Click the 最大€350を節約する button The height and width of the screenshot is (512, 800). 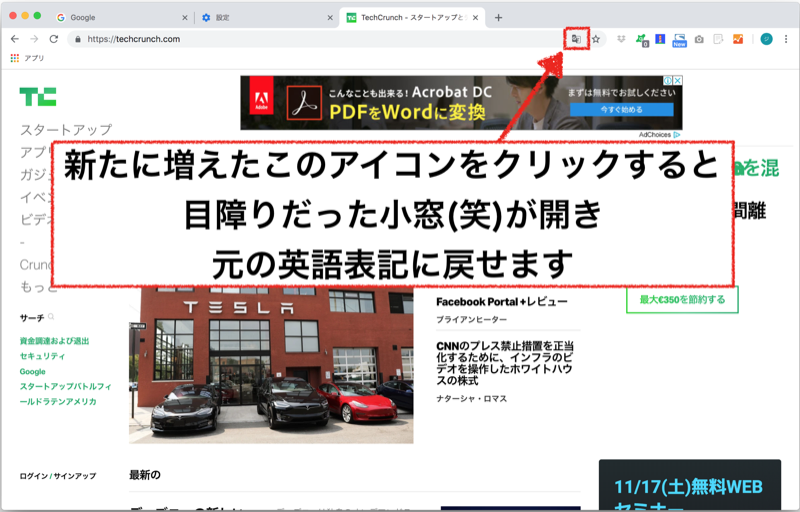click(x=682, y=299)
